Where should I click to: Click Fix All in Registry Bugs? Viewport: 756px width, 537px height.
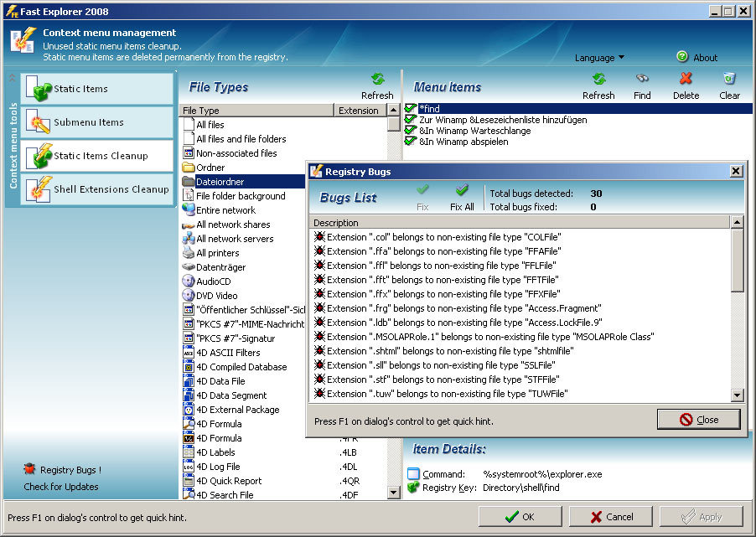point(462,198)
